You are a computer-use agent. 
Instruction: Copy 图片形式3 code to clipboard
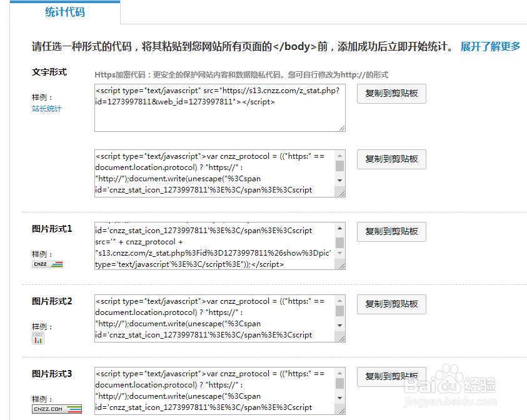[x=391, y=377]
